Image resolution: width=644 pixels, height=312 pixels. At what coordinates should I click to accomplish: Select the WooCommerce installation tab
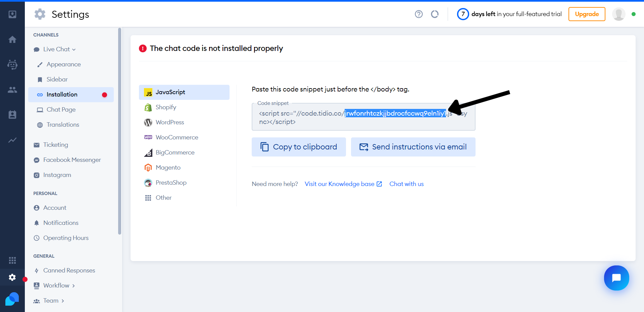[x=184, y=137]
